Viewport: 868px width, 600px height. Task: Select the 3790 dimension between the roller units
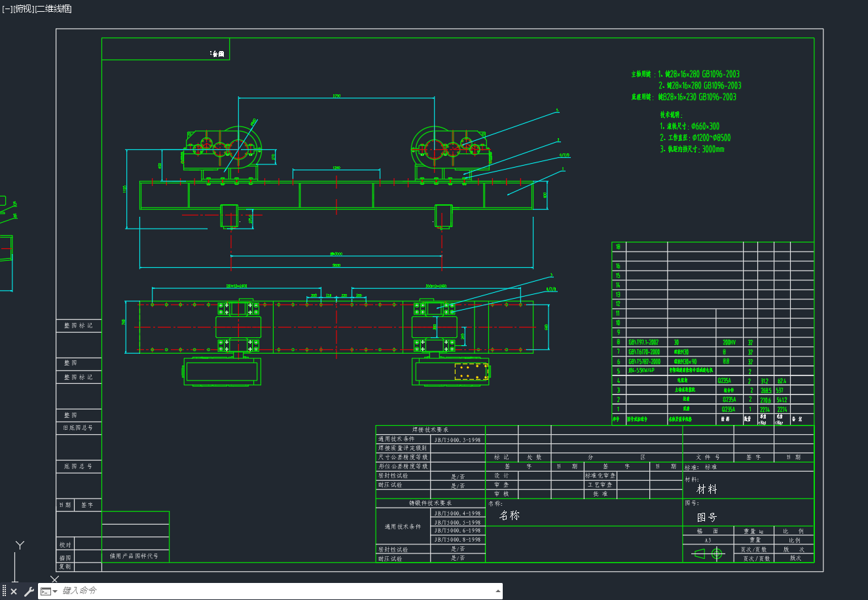(x=336, y=96)
